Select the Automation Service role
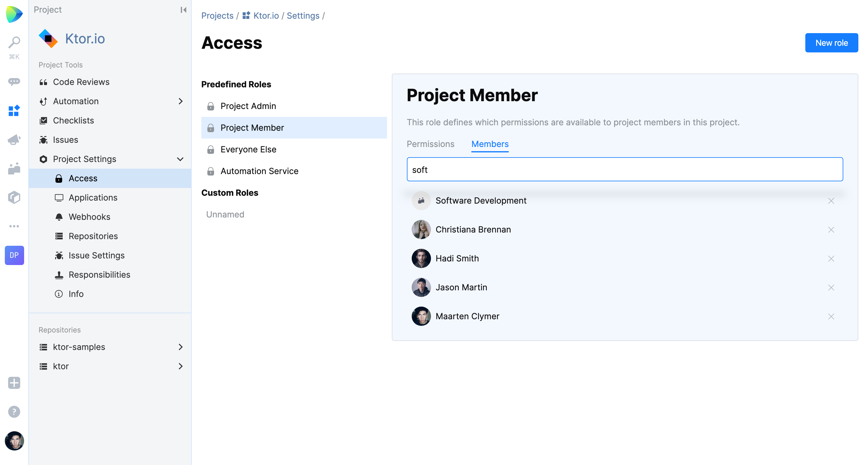This screenshot has height=465, width=868. 294,171
